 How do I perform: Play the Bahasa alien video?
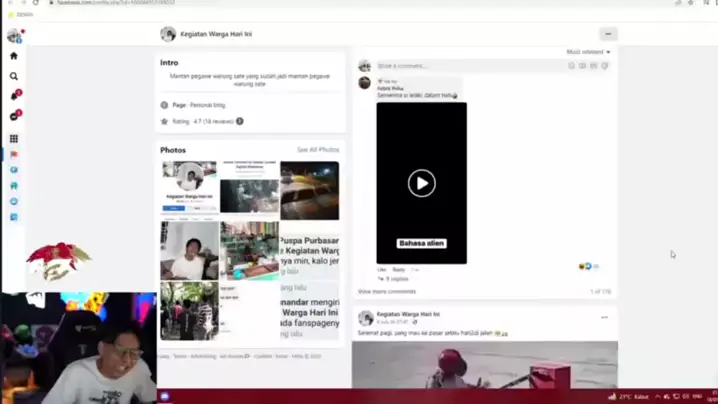421,183
